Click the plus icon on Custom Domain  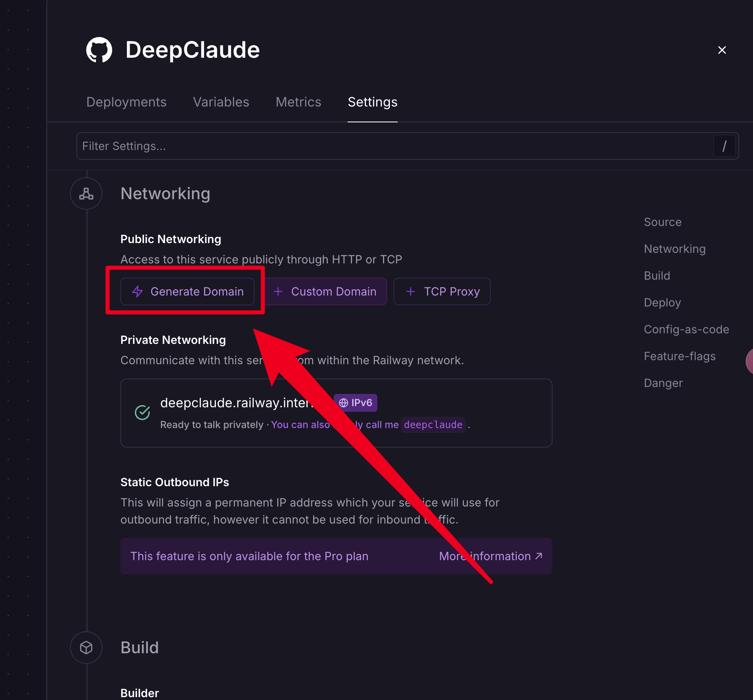pyautogui.click(x=278, y=291)
